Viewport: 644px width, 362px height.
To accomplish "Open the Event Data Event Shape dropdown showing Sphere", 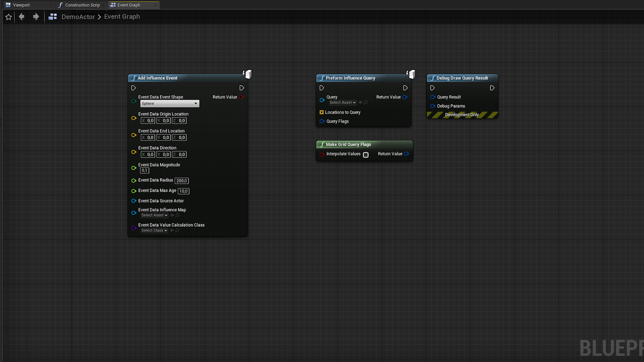I will (x=169, y=104).
